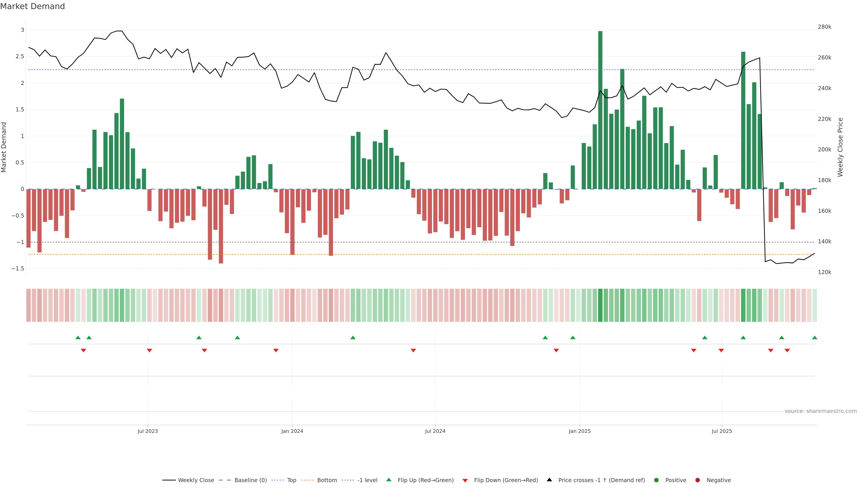
Task: Click the darkest green heatmap cell
Action: 600,305
